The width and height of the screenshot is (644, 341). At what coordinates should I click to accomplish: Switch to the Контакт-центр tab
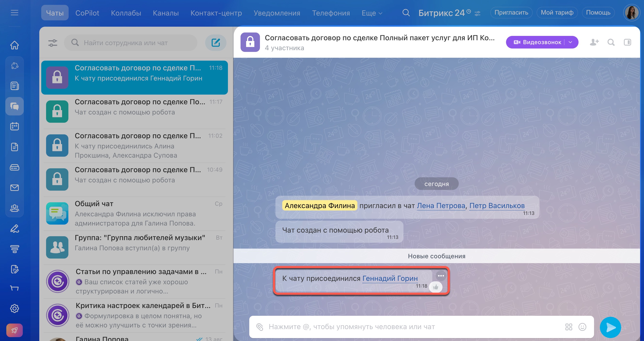click(x=216, y=13)
